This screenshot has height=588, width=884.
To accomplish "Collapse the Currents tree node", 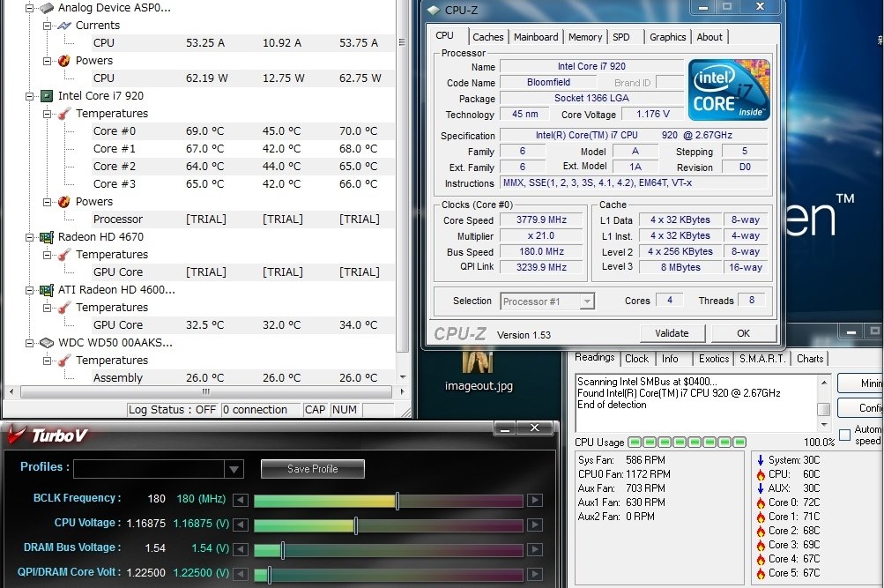I will [48, 26].
